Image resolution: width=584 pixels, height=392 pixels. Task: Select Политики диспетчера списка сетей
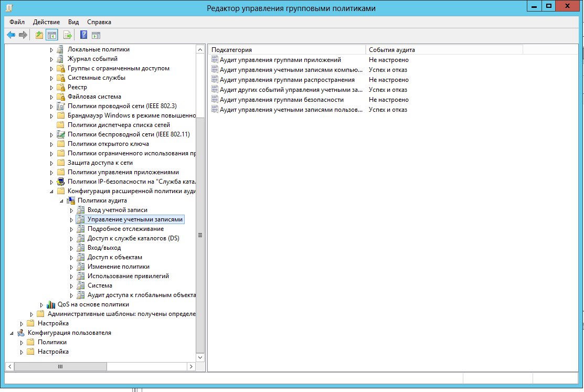click(119, 125)
